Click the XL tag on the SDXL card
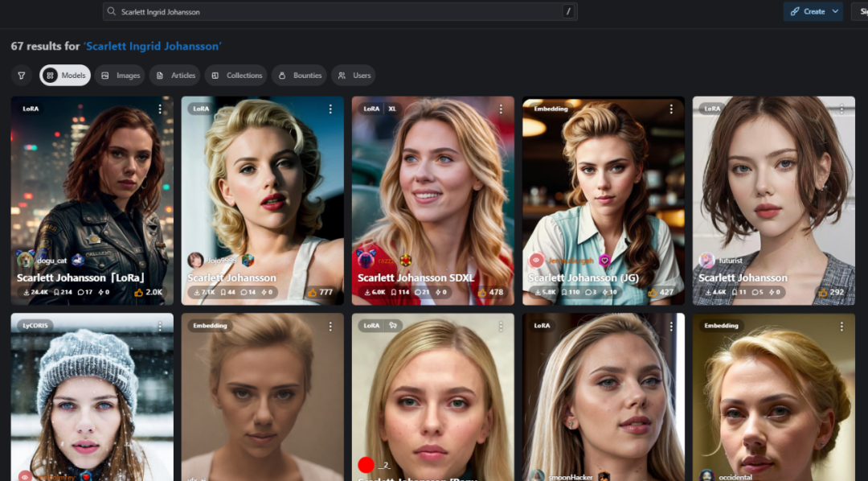This screenshot has width=868, height=481. (392, 109)
